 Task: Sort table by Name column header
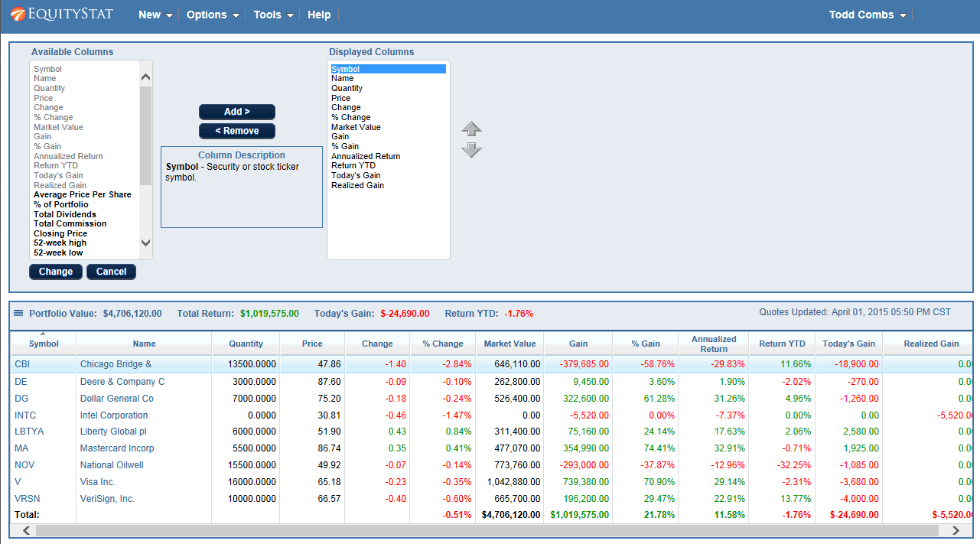click(x=144, y=344)
